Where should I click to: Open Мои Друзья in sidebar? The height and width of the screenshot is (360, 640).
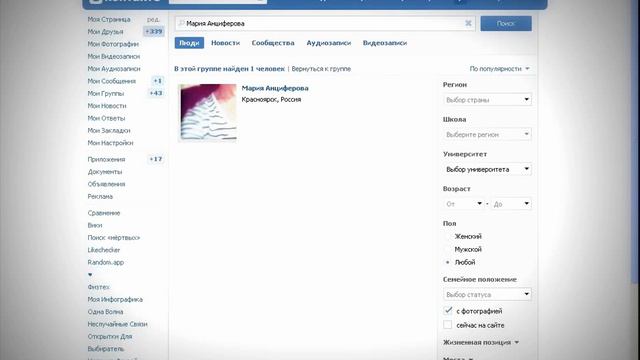coord(105,31)
